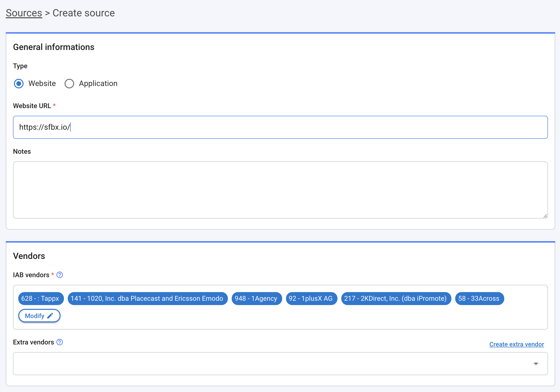Expand the Extra vendors combo box

click(x=268, y=363)
